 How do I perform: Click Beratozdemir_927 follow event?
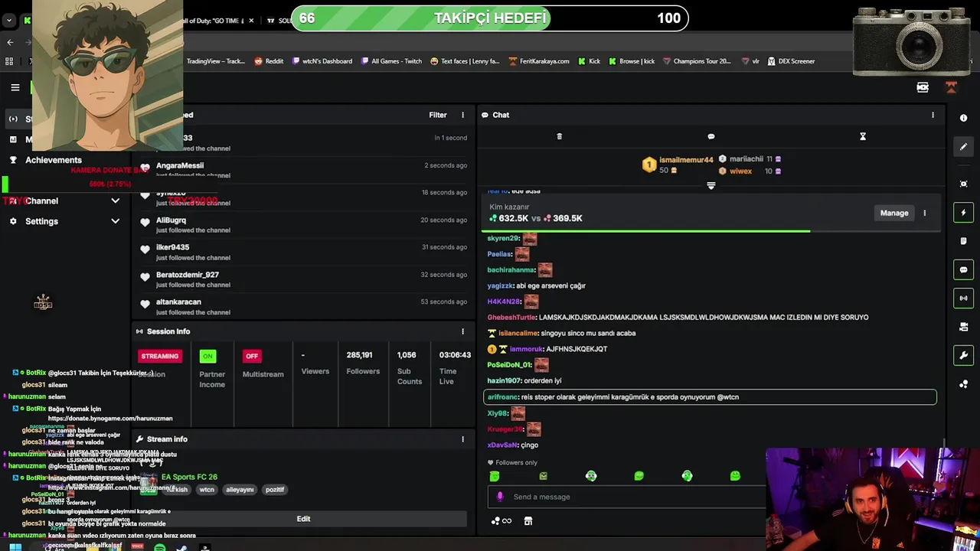click(x=303, y=279)
